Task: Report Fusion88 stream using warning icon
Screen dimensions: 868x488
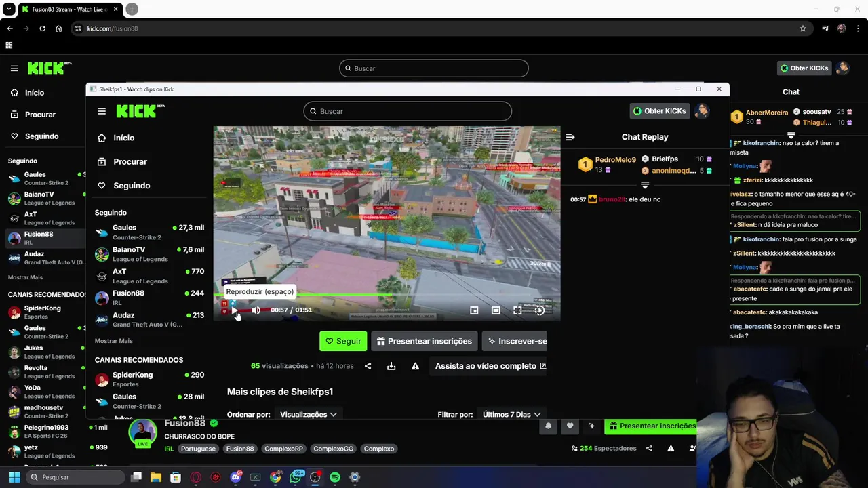Action: pos(671,449)
